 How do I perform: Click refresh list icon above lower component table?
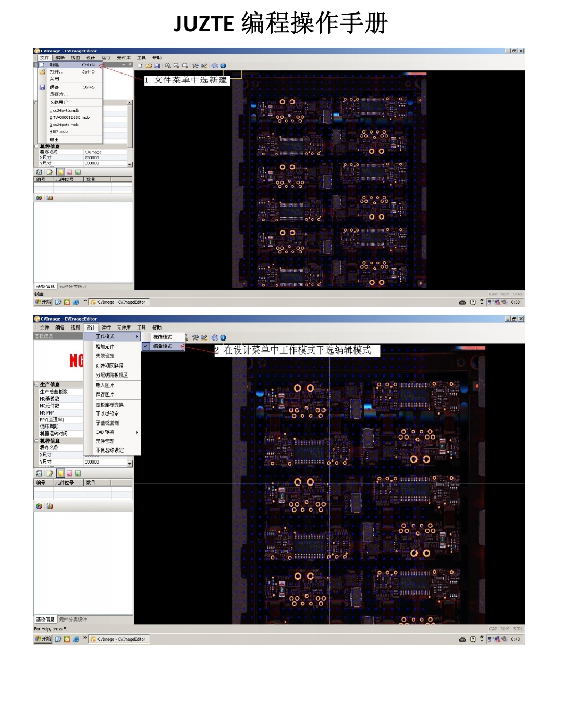pos(39,474)
